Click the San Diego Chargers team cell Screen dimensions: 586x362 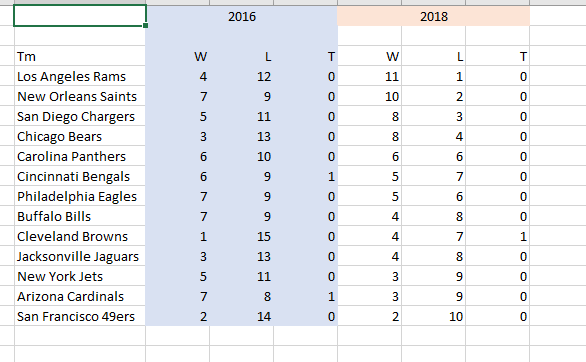(80, 117)
